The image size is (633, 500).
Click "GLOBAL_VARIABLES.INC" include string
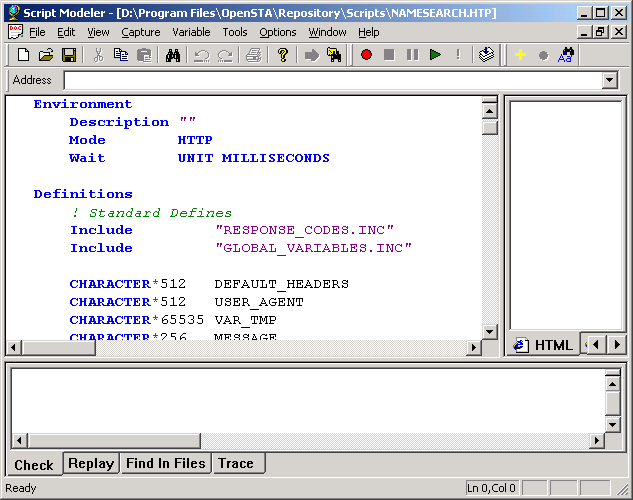[313, 248]
